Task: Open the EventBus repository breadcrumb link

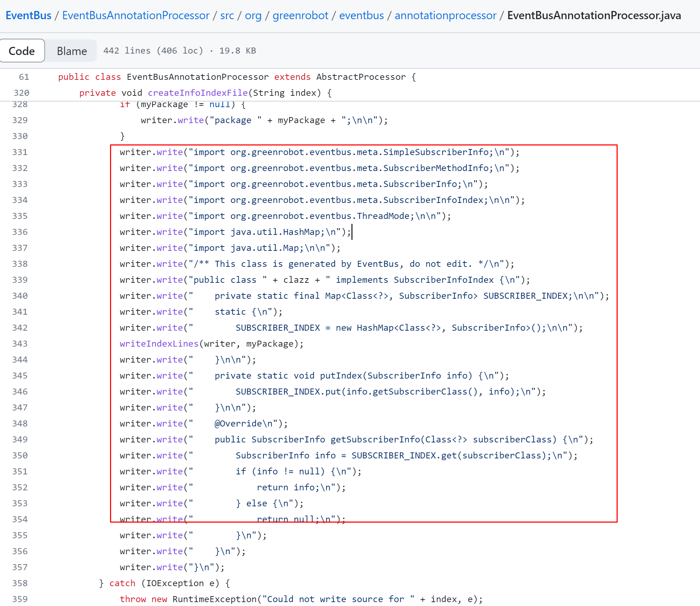Action: (x=28, y=16)
